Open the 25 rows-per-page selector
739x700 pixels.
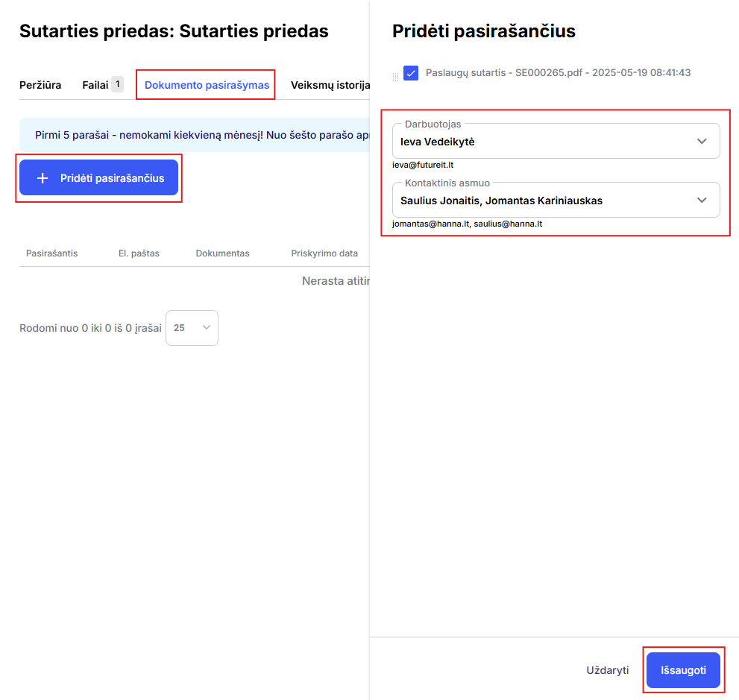pos(192,328)
